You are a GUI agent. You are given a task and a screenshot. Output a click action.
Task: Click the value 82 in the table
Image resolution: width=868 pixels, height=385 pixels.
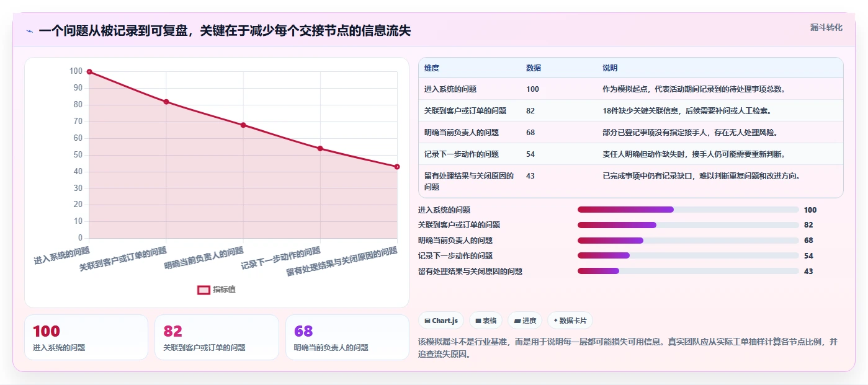coord(530,111)
